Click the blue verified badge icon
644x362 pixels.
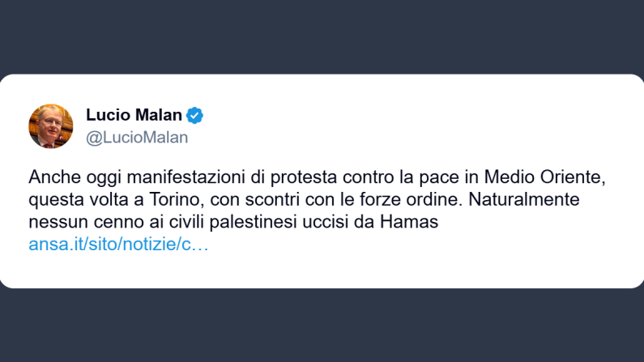tap(195, 115)
